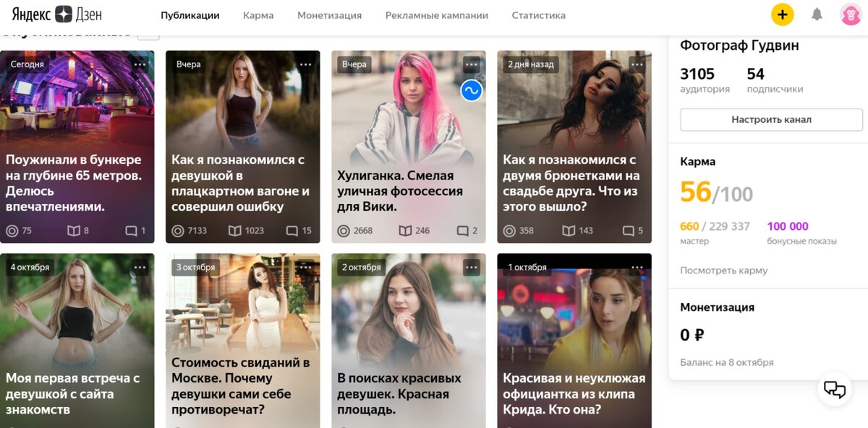Open three-dots menu on двумя брюнетками card
This screenshot has width=868, height=428.
(x=637, y=64)
